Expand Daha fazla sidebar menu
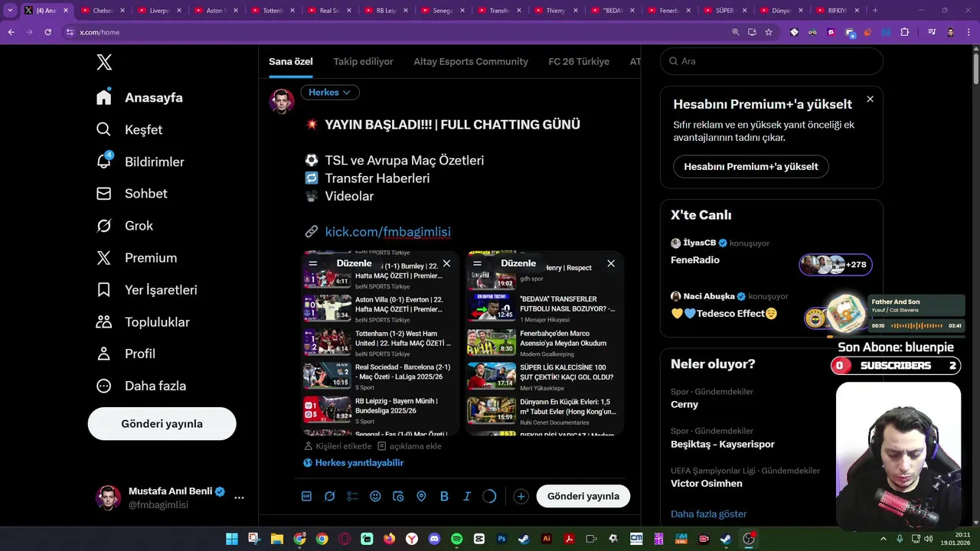Image resolution: width=980 pixels, height=551 pixels. 141,386
